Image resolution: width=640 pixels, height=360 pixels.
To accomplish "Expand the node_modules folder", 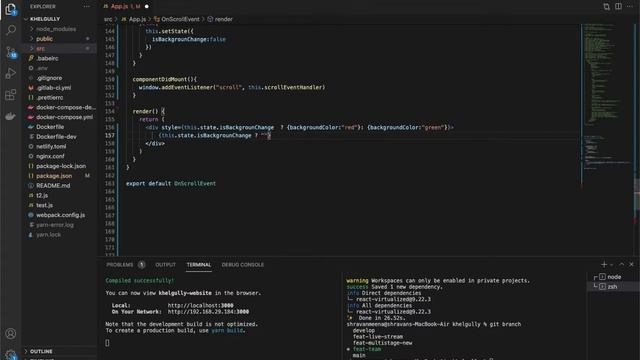I will click(x=56, y=29).
